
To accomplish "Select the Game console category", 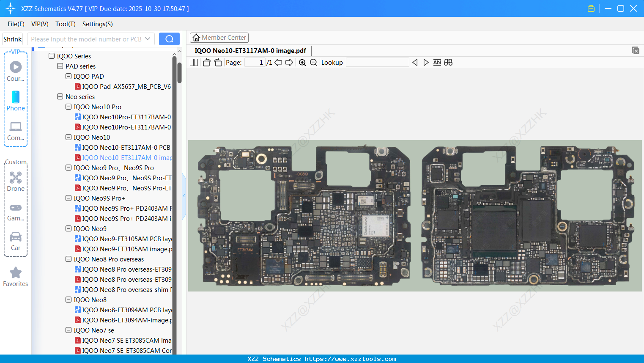I will [x=16, y=212].
